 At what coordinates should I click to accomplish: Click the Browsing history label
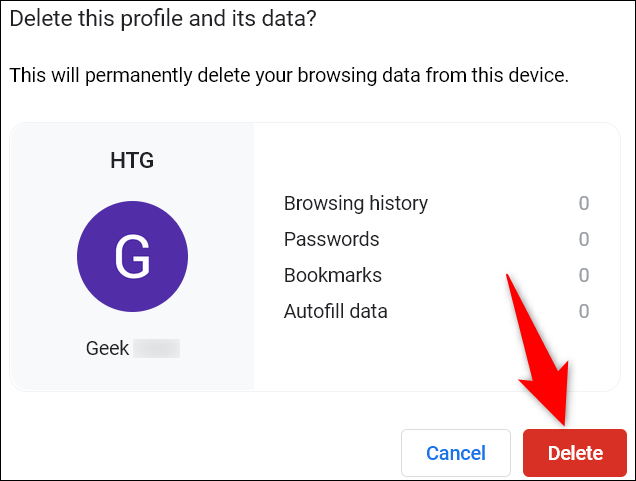pos(355,203)
